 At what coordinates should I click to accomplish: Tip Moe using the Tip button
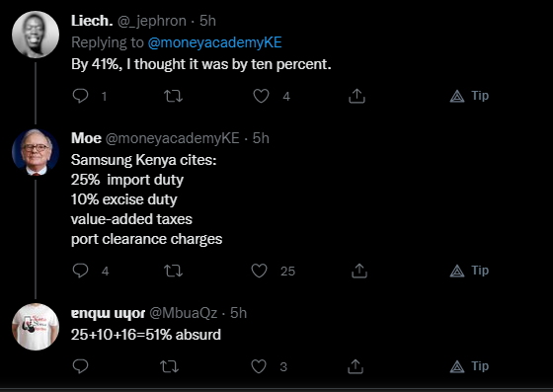tap(469, 271)
